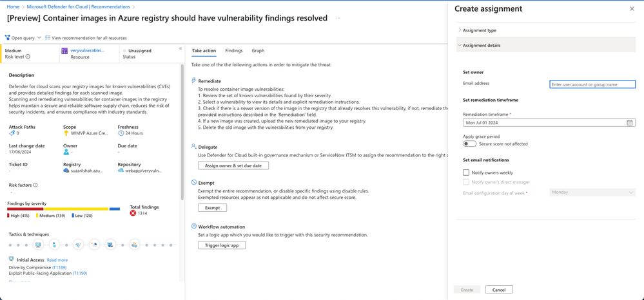Viewport: 644px width, 300px height.
Task: Click the Email address input field
Action: point(592,84)
